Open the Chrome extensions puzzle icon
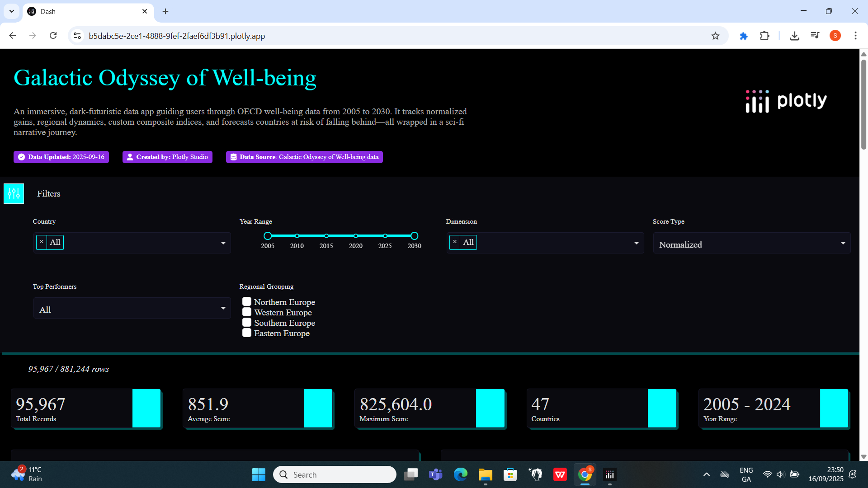 [x=764, y=36]
